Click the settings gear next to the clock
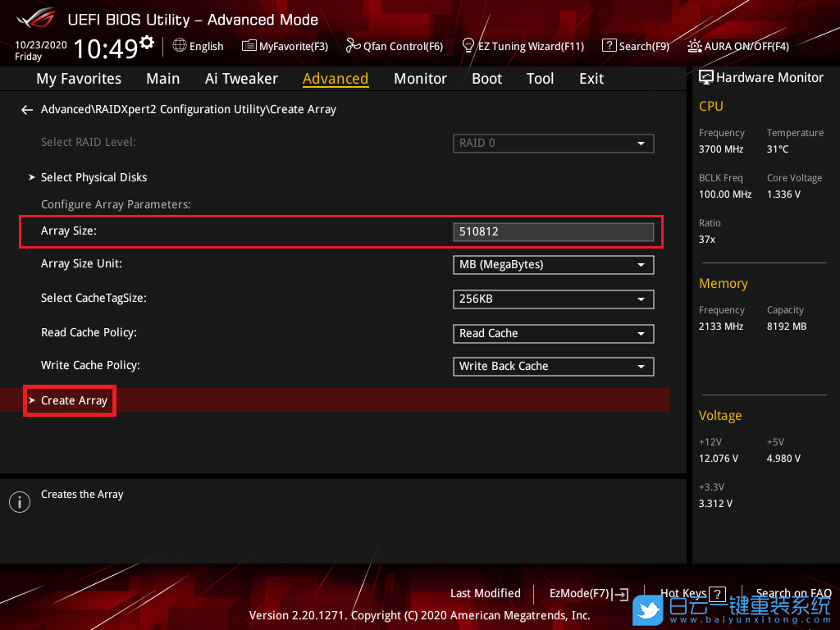The height and width of the screenshot is (630, 840). [x=147, y=42]
